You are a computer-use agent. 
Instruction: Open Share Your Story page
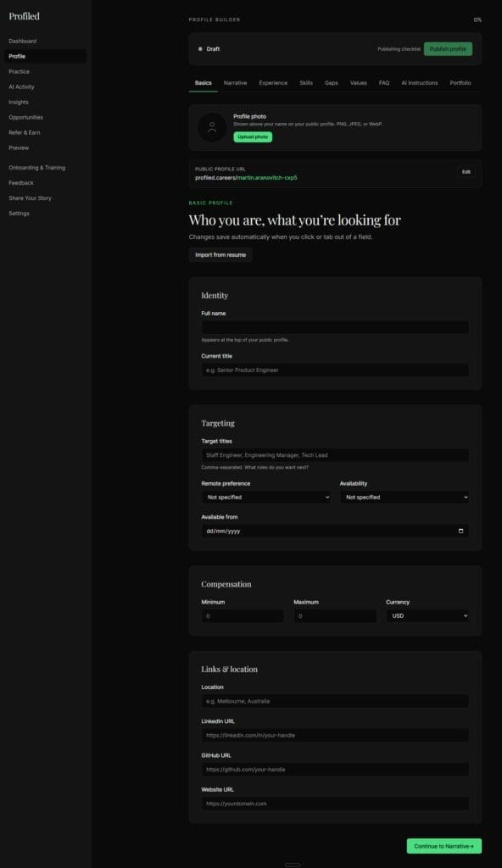pos(31,198)
